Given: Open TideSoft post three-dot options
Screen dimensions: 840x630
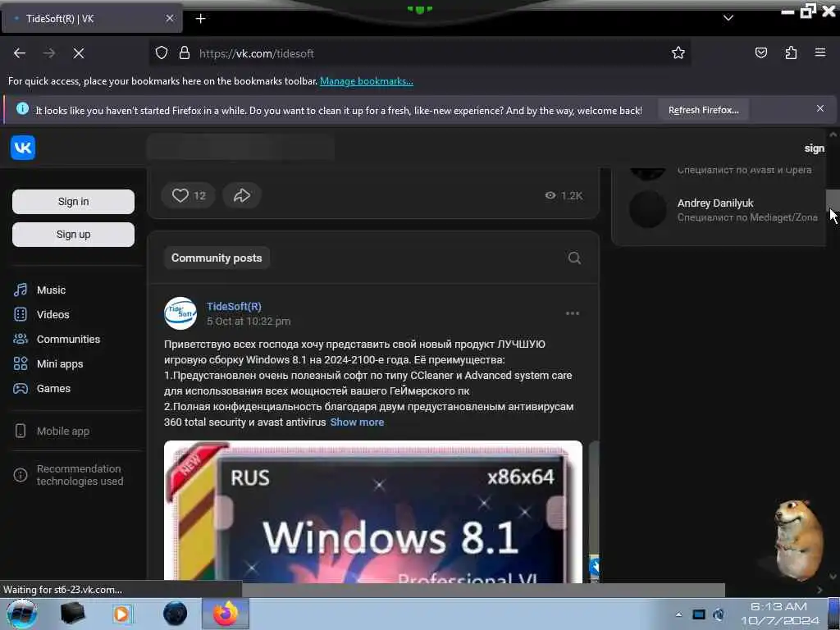Looking at the screenshot, I should [x=572, y=313].
